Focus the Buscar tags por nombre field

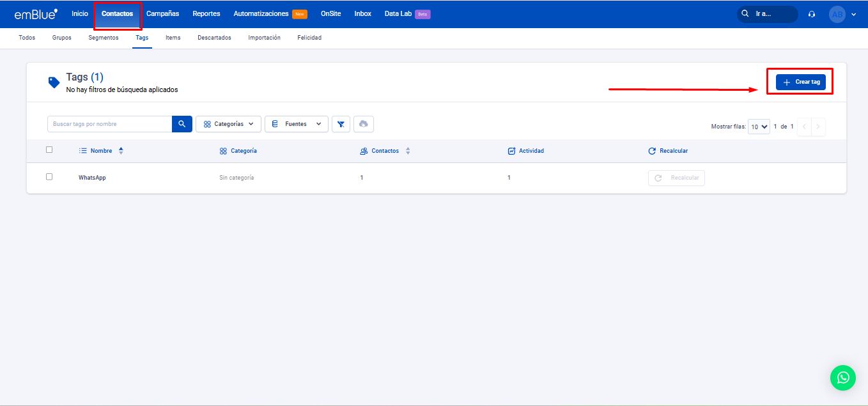[109, 124]
